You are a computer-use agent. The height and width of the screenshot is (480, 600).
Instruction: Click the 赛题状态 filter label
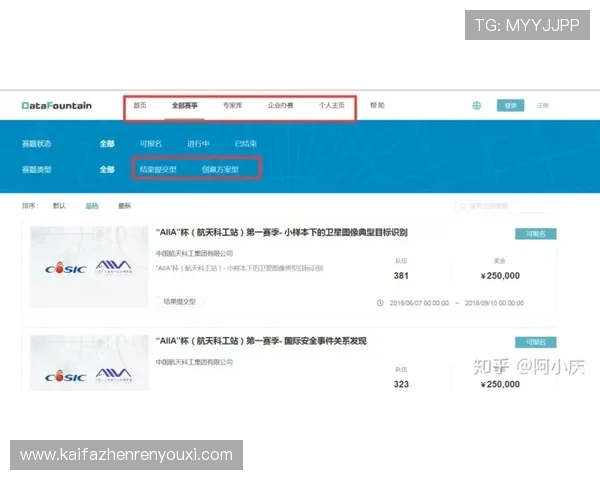tap(37, 144)
